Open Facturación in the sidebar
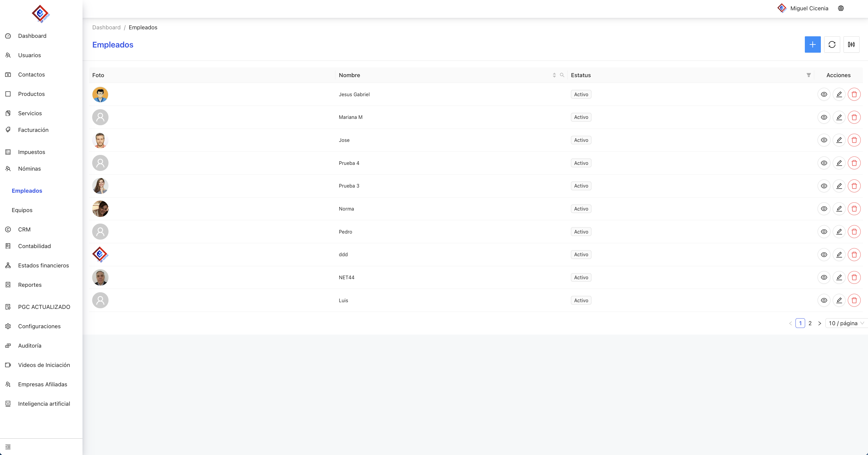Screen dimensions: 868x455 click(x=33, y=130)
